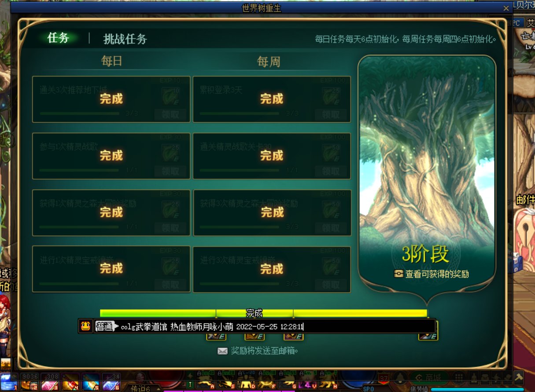This screenshot has height=392, width=535.
Task: Use the consumable in quick slot 4
Action: (x=70, y=382)
